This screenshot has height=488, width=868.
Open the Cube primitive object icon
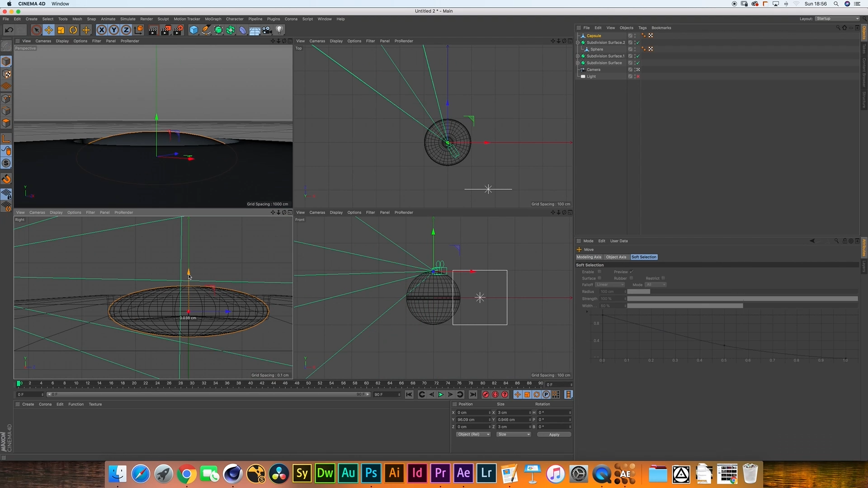coord(193,30)
